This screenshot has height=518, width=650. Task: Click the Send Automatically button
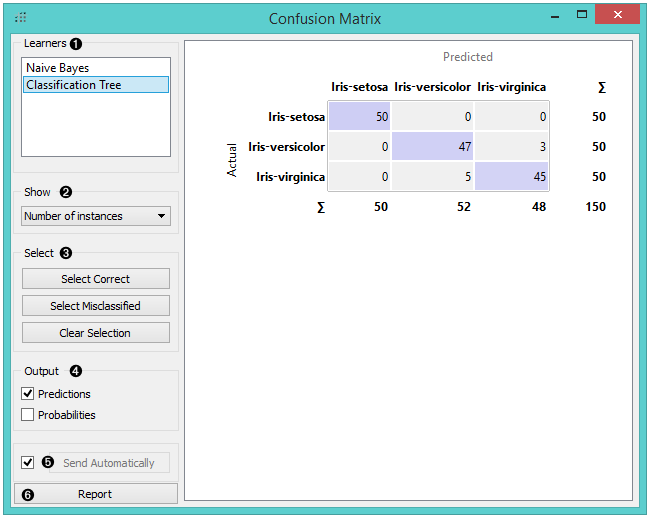coord(108,463)
